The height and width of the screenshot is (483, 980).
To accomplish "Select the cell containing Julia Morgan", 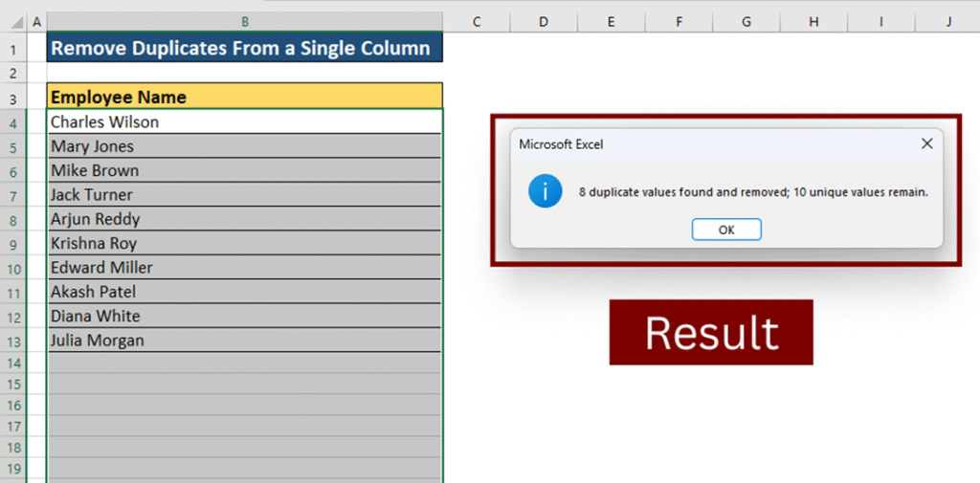I will pyautogui.click(x=245, y=340).
